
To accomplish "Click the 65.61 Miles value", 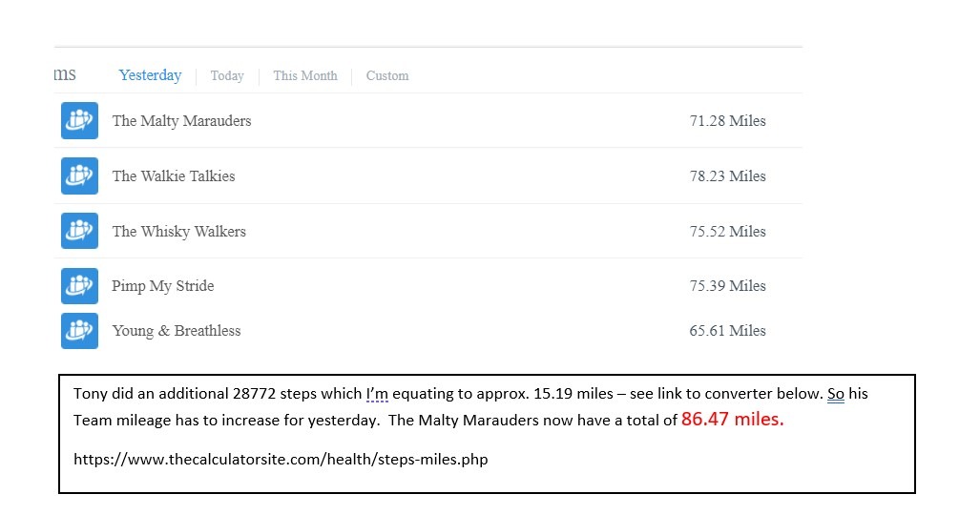I will [x=727, y=331].
